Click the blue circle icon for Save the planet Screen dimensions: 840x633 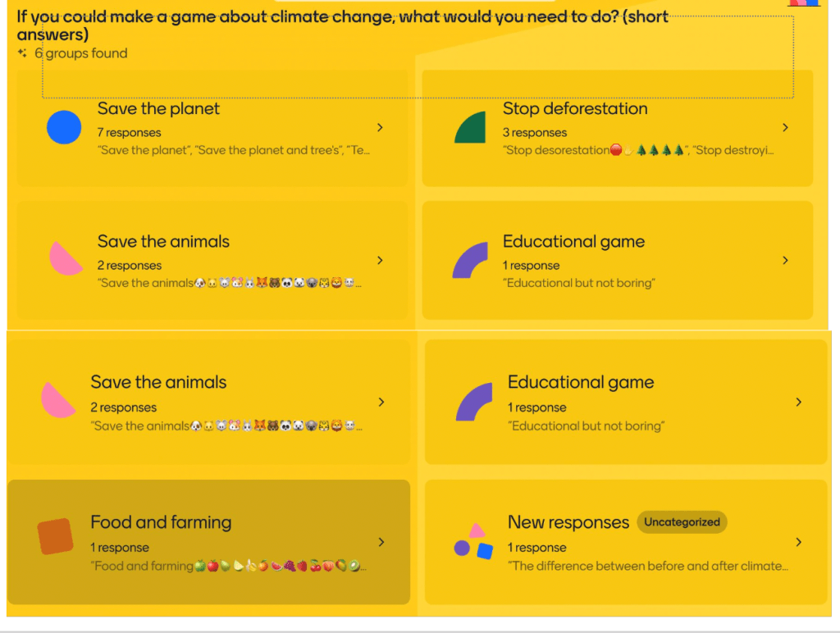pos(64,128)
